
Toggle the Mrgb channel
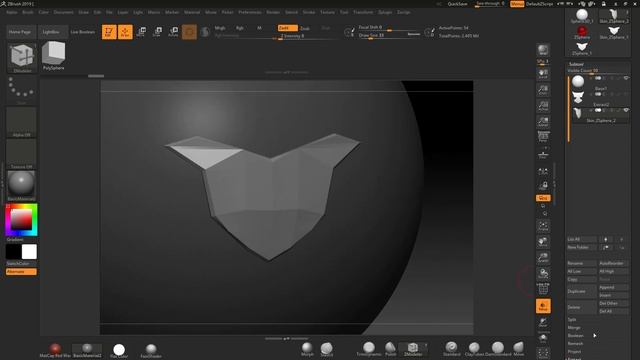point(220,28)
